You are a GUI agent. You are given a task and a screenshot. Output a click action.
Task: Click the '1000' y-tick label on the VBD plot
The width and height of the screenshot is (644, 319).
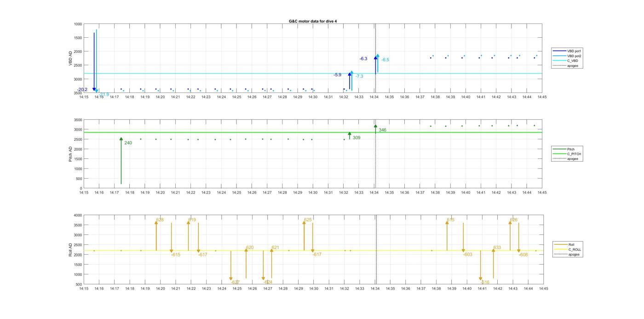[78, 24]
